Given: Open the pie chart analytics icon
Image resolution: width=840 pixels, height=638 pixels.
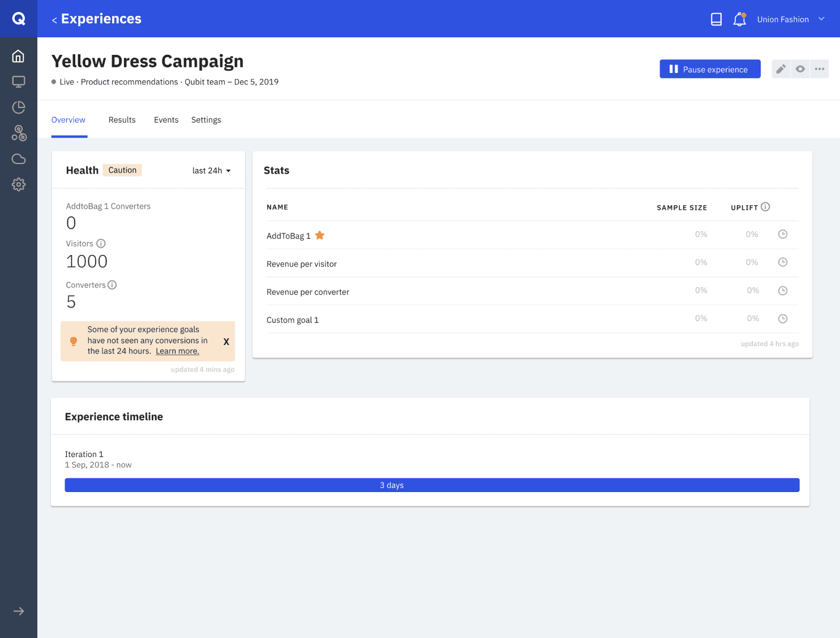Looking at the screenshot, I should (18, 107).
